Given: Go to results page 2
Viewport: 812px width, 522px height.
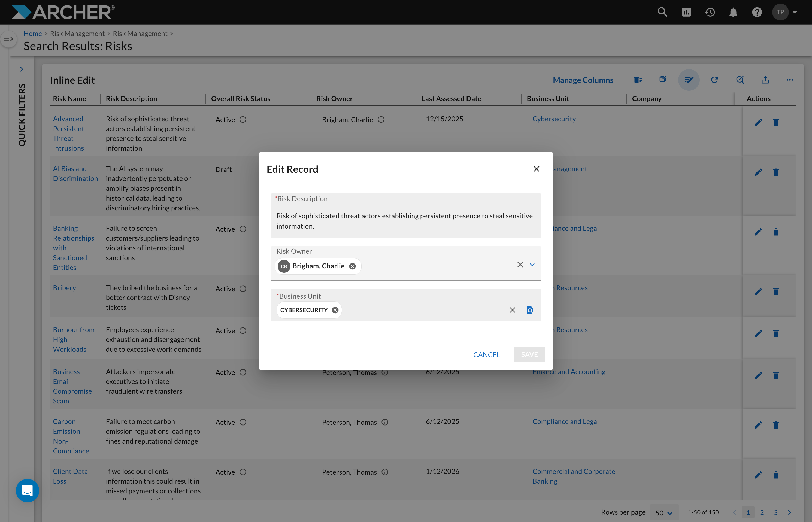Looking at the screenshot, I should pos(762,512).
